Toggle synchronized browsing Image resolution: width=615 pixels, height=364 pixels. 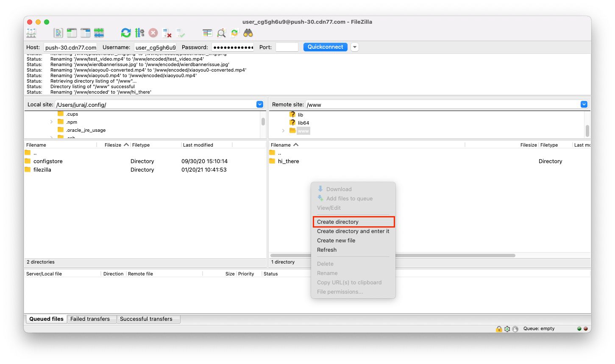[x=235, y=33]
